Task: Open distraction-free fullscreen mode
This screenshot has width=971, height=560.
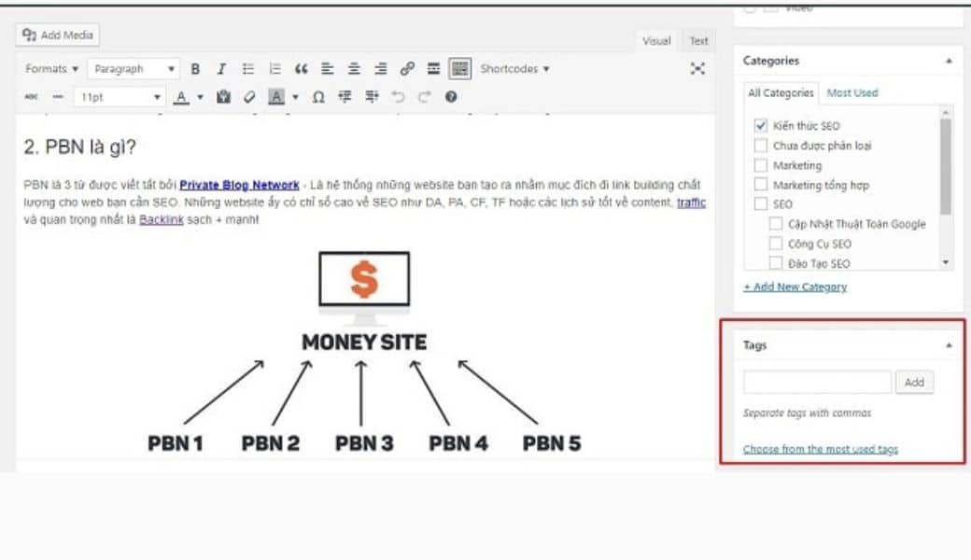Action: pos(697,69)
